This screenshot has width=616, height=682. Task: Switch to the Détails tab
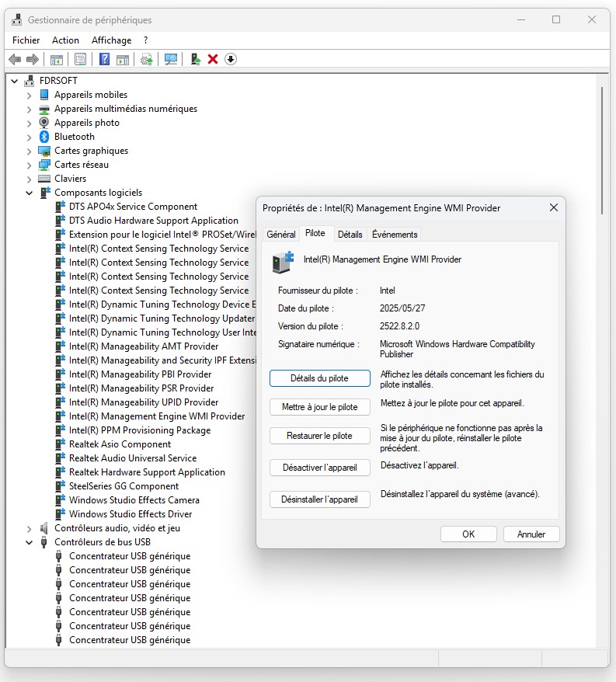[x=350, y=235]
